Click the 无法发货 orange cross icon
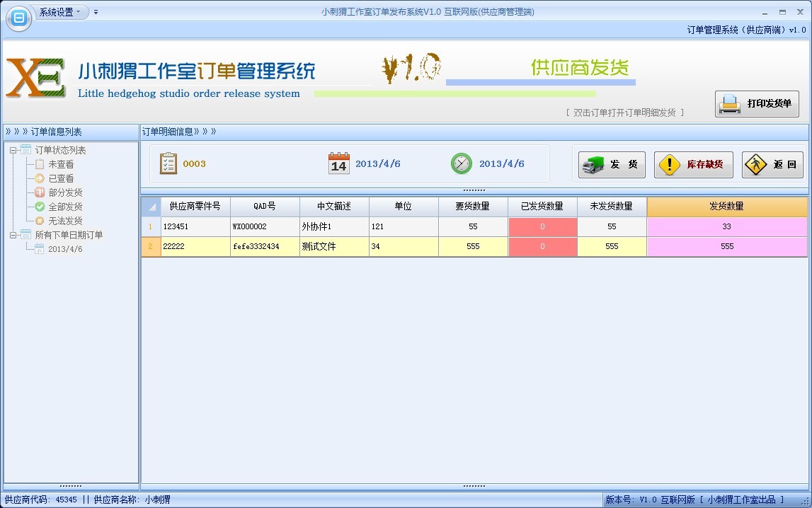Screen dimensions: 812x508 coord(40,221)
